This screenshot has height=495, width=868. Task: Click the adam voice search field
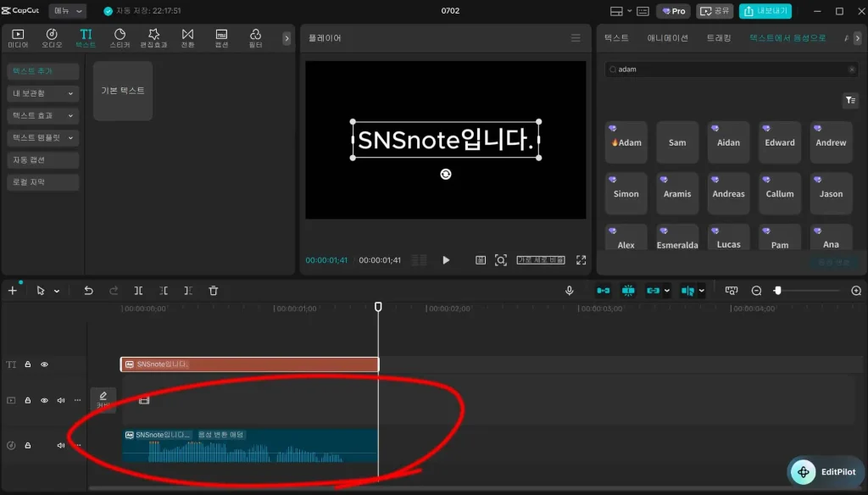pyautogui.click(x=732, y=70)
